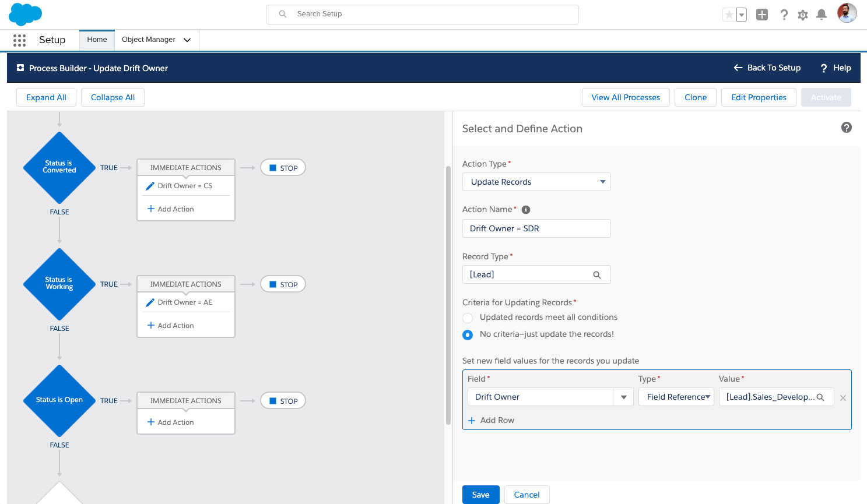Click info icon beside Action Name
867x504 pixels.
526,210
